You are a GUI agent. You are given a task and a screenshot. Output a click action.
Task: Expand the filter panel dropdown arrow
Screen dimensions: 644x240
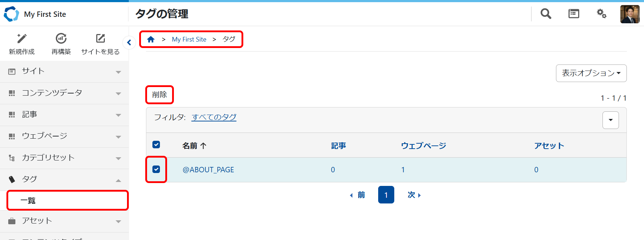(610, 120)
